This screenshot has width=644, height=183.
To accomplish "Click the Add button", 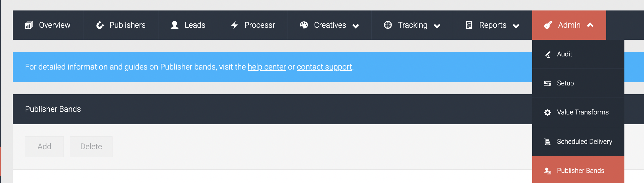I will (44, 147).
